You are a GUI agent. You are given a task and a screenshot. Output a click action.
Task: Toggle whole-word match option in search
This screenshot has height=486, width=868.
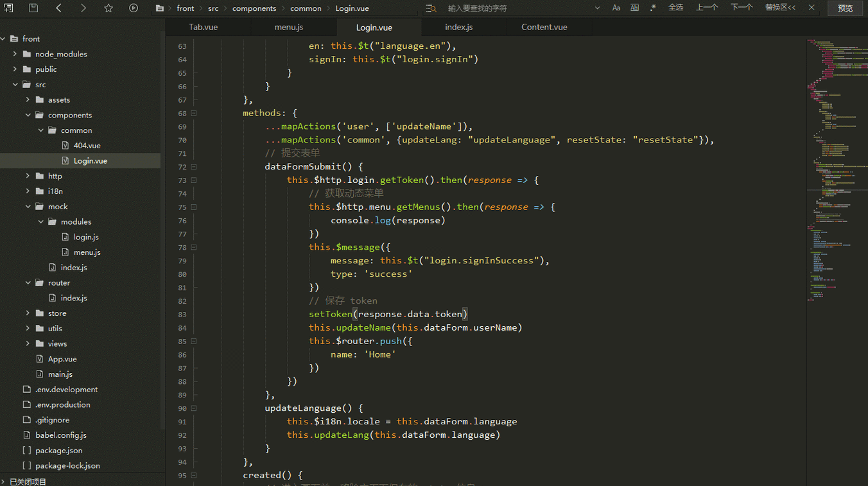(634, 8)
